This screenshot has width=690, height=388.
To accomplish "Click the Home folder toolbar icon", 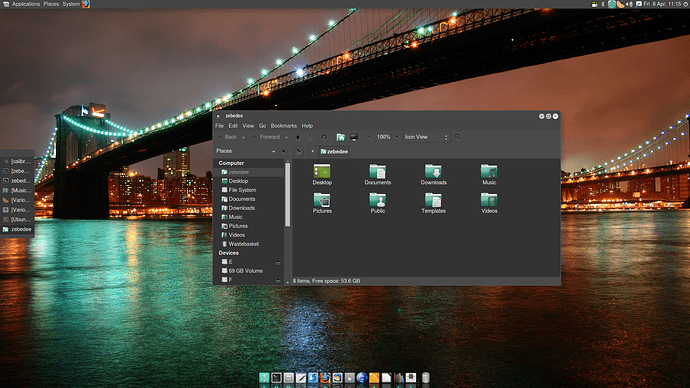I will point(341,137).
